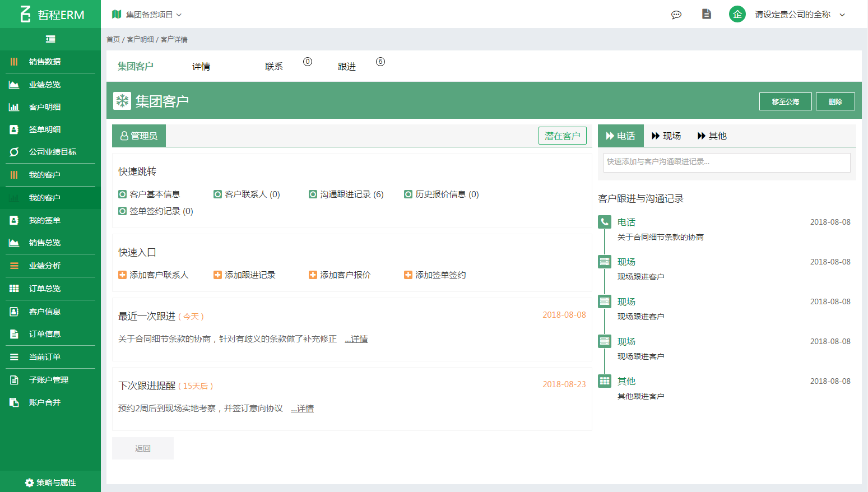Select the 客户基本信息 radio option

click(x=122, y=194)
